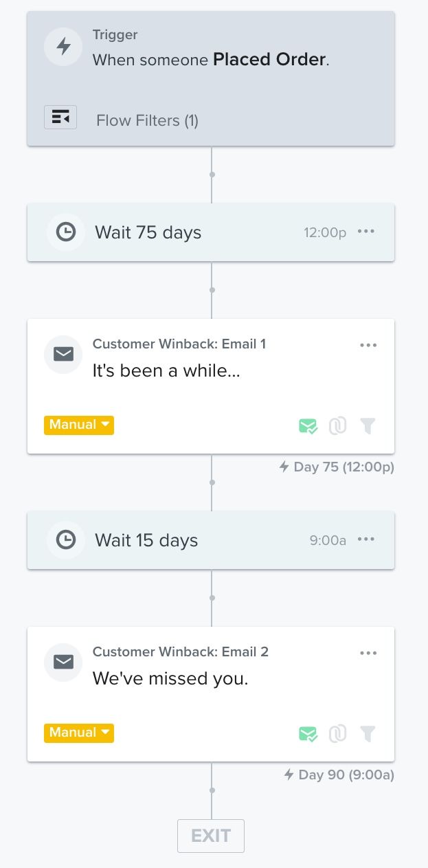Click the 12:00p time on Wait 75 days

click(x=324, y=232)
